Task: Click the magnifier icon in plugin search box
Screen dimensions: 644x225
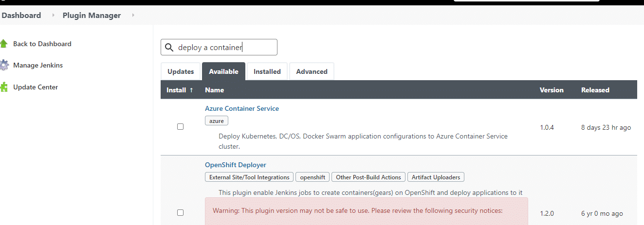Action: pyautogui.click(x=169, y=47)
